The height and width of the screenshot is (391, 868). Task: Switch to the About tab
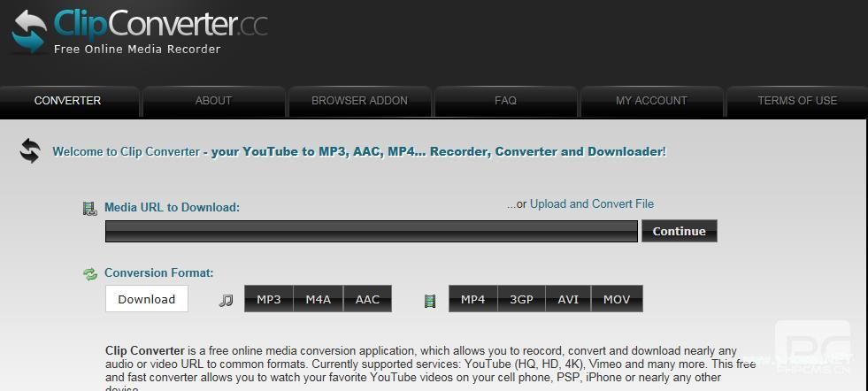pyautogui.click(x=213, y=101)
